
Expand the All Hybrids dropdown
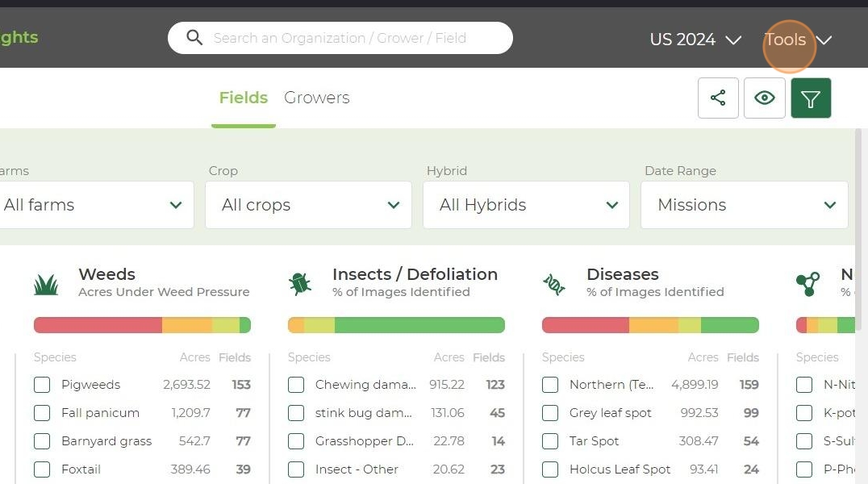point(526,205)
